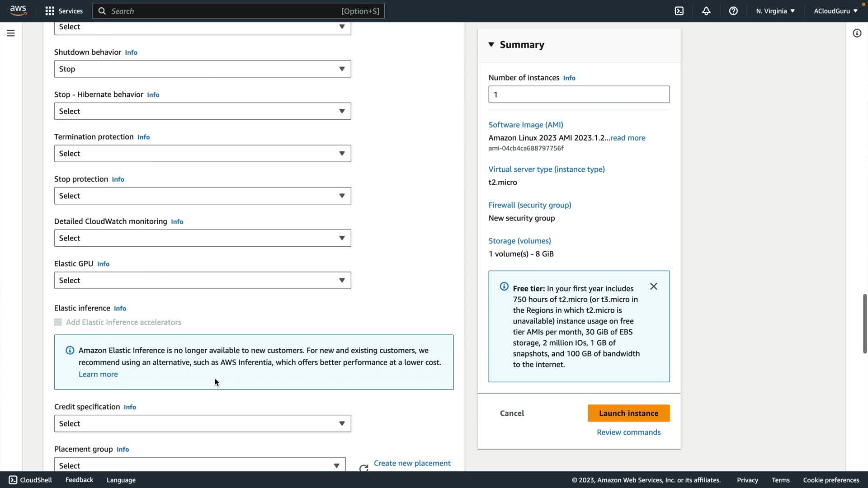Collapse the Summary panel
The image size is (868, 488).
(491, 44)
